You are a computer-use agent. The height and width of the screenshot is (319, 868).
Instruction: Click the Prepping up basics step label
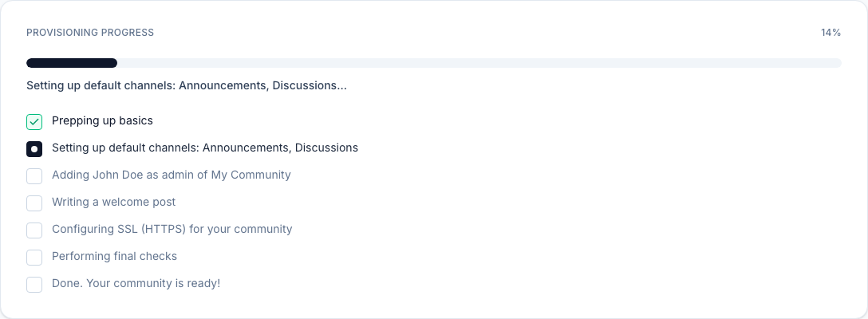[102, 121]
